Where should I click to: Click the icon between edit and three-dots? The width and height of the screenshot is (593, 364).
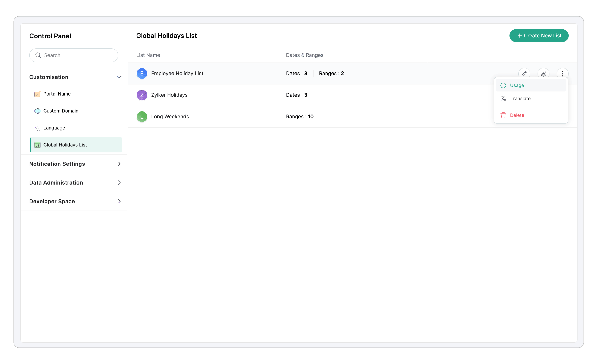pyautogui.click(x=543, y=74)
